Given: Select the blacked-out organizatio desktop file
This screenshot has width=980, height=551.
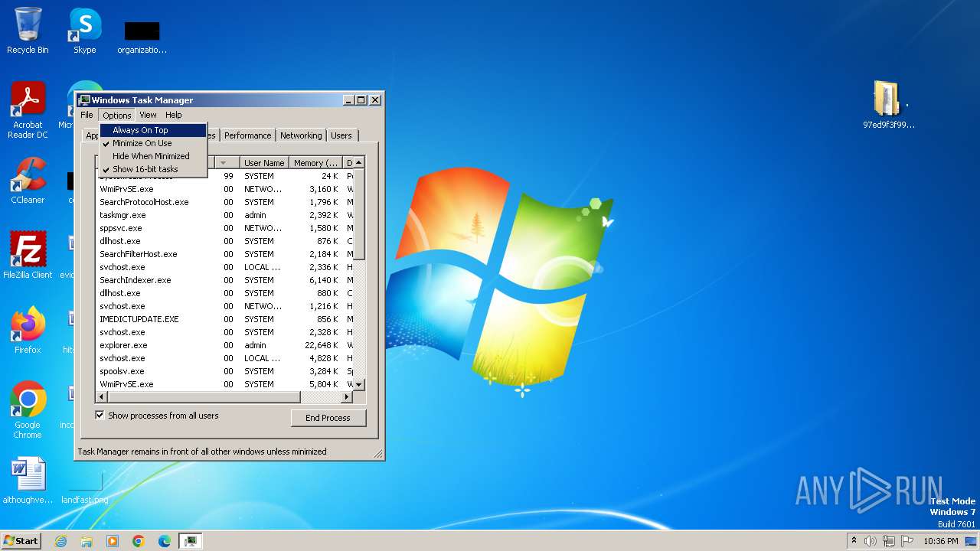Looking at the screenshot, I should tap(142, 36).
